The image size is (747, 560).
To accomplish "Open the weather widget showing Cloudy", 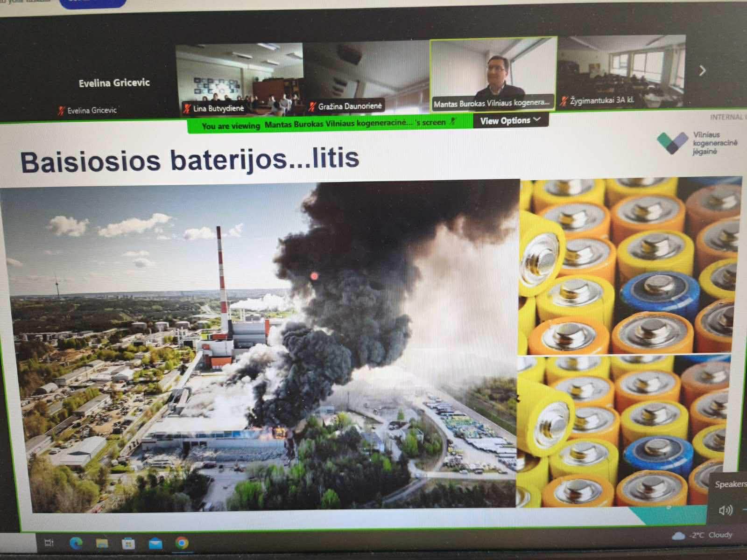I will tap(703, 535).
